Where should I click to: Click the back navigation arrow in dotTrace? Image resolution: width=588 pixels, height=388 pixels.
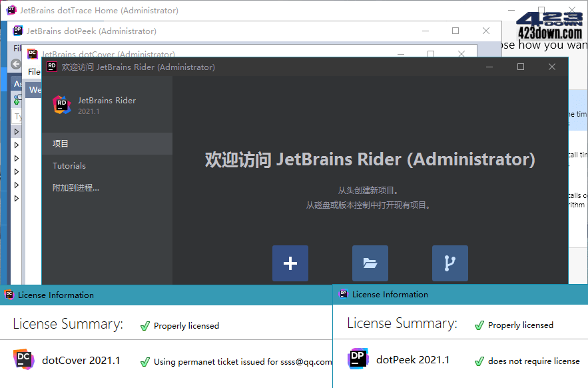15,65
